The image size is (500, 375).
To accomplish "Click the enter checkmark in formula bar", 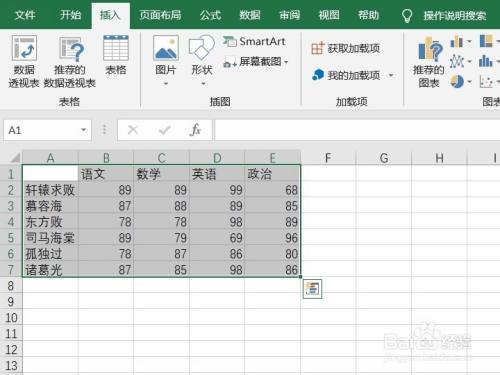I will (x=165, y=130).
